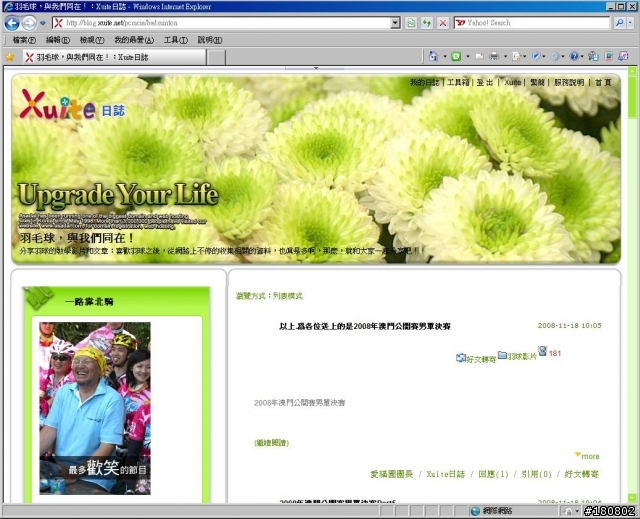Click the Home icon in command bar
Viewport: 640px width, 519px height.
click(433, 56)
